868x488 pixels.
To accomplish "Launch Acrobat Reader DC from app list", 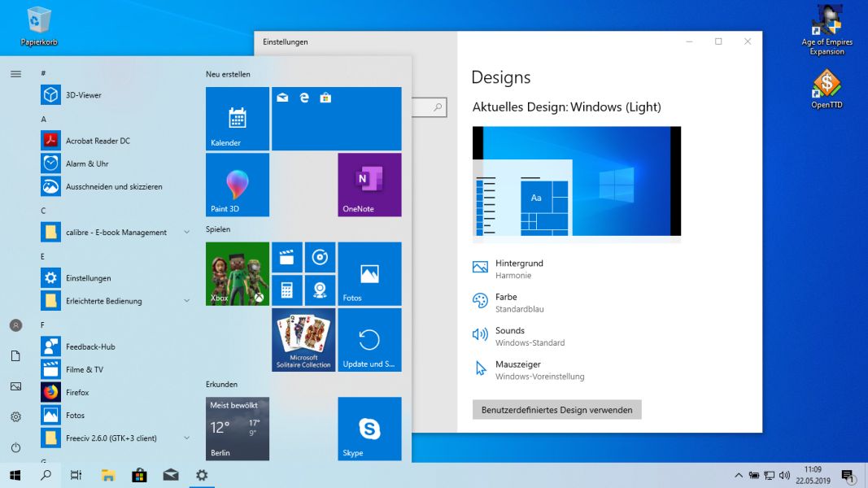I will [98, 141].
